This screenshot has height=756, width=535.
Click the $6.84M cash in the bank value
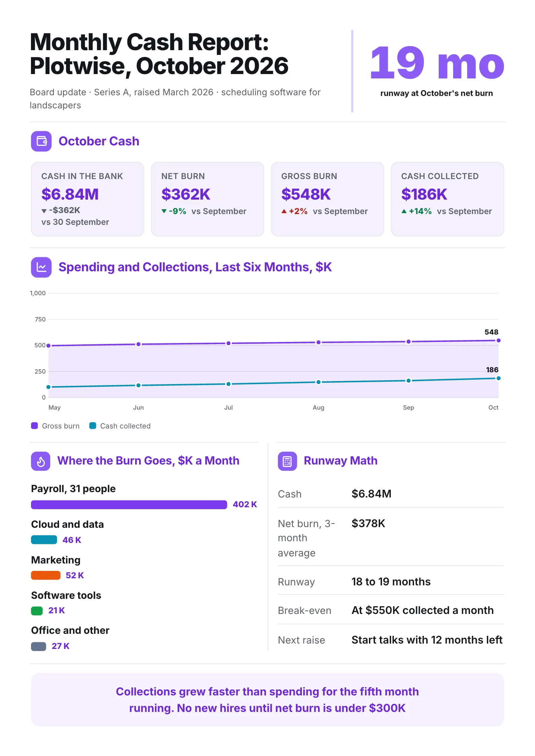(70, 194)
